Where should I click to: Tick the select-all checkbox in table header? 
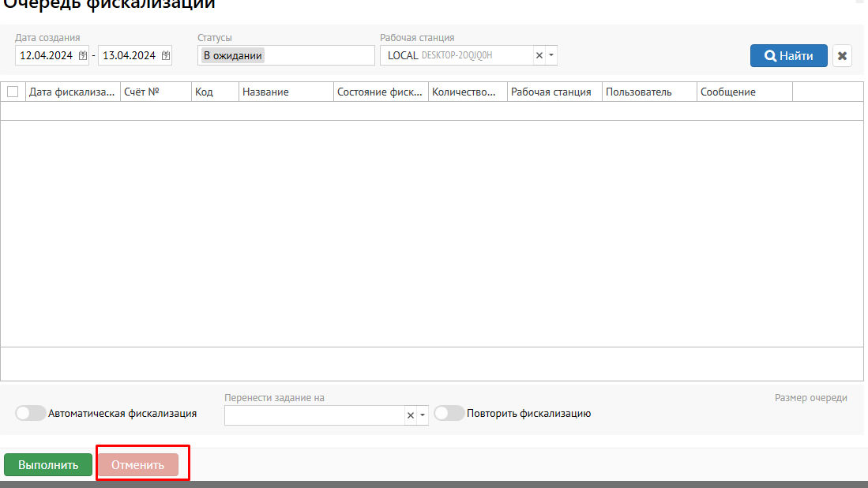(x=13, y=92)
